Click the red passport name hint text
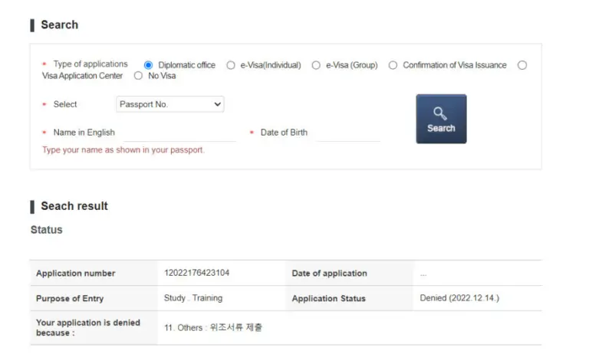 coord(123,150)
